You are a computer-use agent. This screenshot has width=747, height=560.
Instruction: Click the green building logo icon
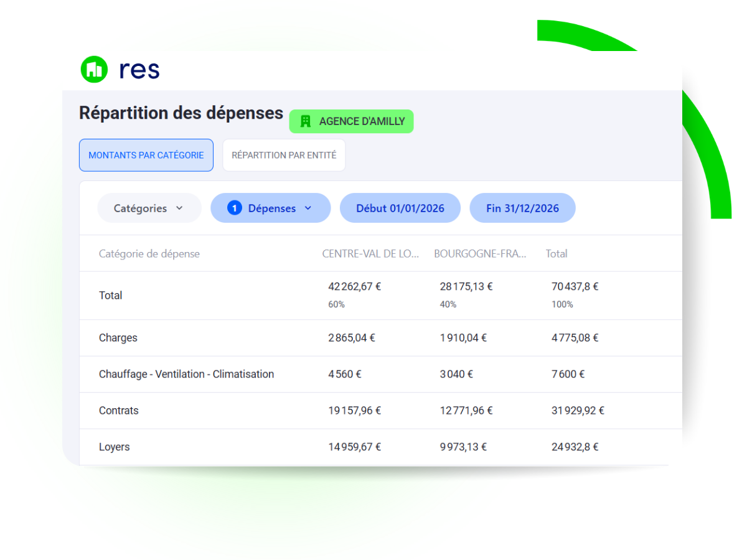tap(94, 70)
